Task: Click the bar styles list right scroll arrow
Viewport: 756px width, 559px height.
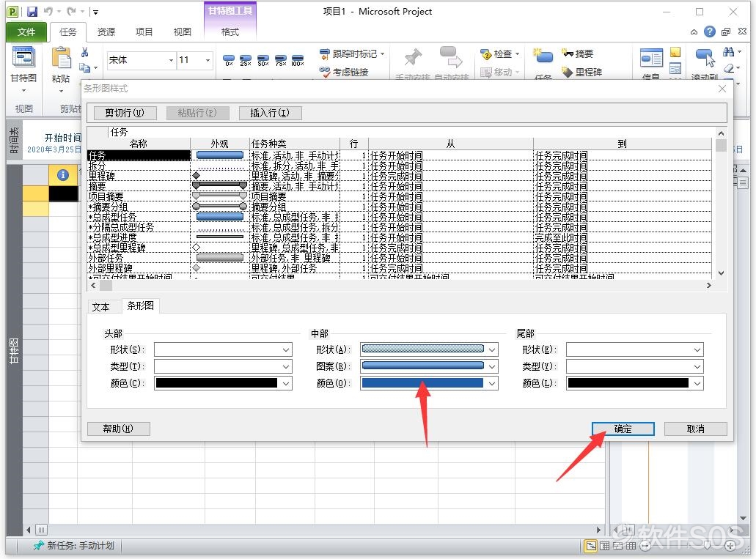Action: (x=708, y=286)
